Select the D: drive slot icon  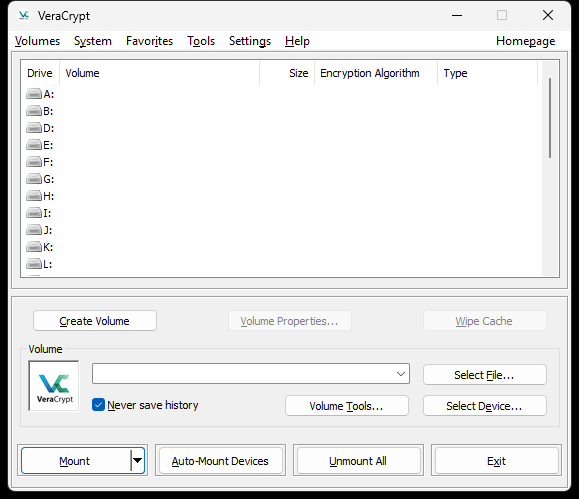coord(34,128)
